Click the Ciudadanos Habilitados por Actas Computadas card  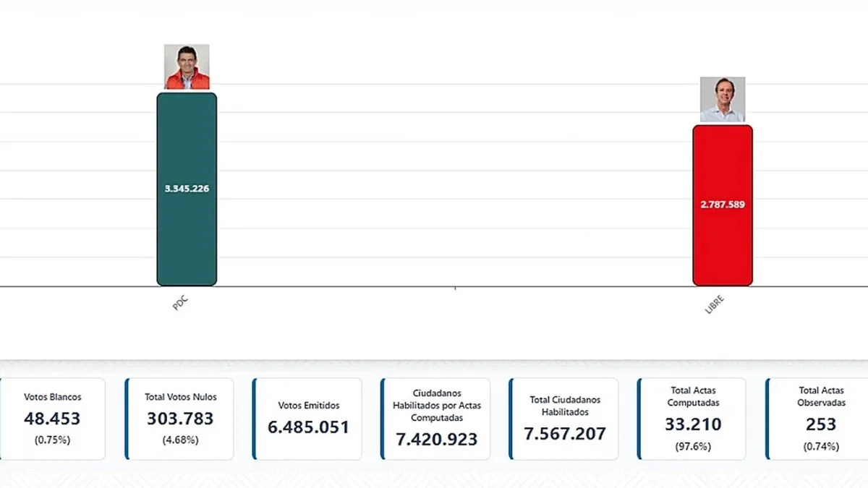[x=435, y=419]
